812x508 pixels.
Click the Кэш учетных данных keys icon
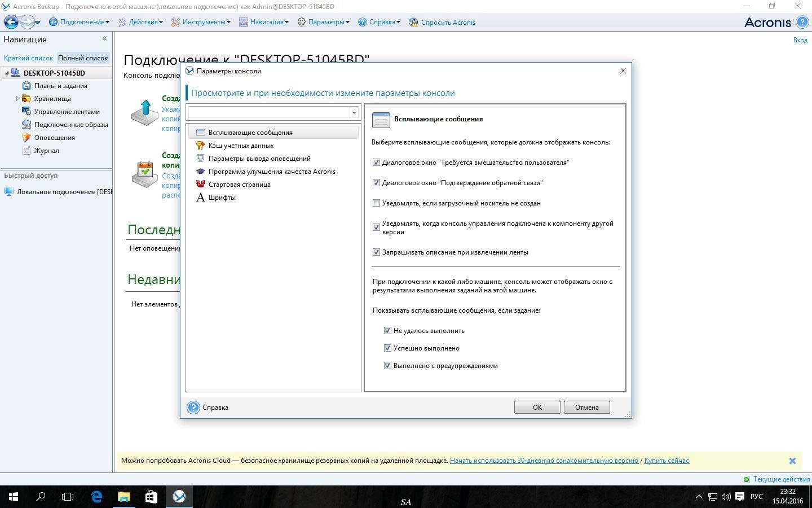(200, 146)
